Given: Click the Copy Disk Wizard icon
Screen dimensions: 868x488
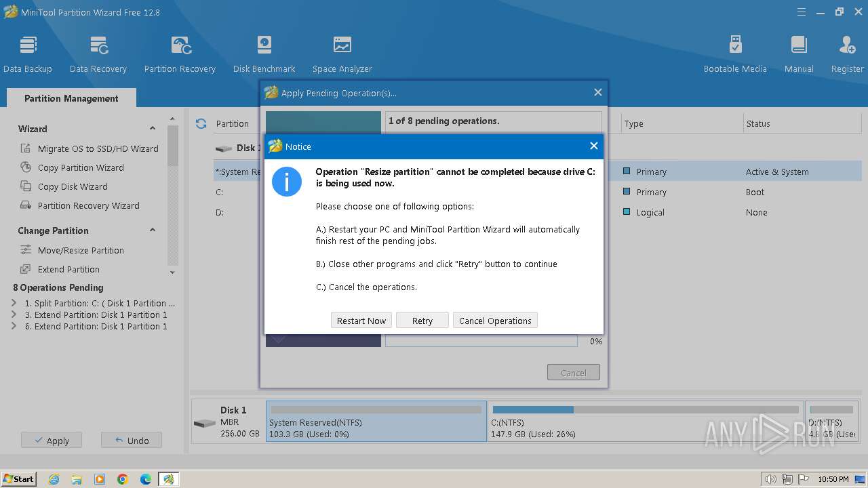Looking at the screenshot, I should point(26,186).
